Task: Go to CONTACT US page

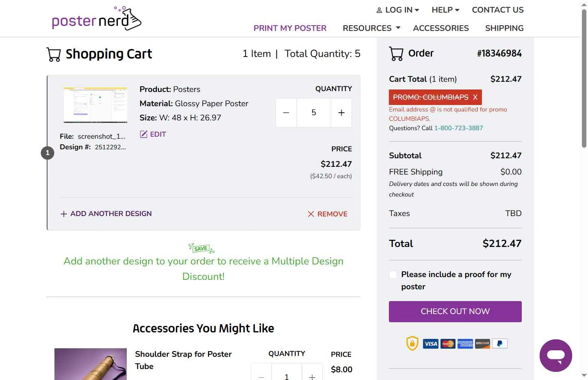Action: click(498, 10)
